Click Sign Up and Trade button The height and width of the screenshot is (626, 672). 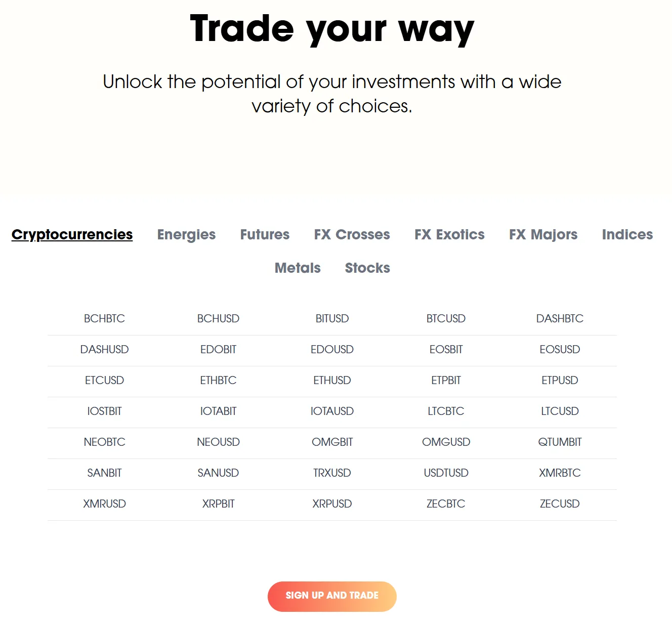tap(332, 596)
